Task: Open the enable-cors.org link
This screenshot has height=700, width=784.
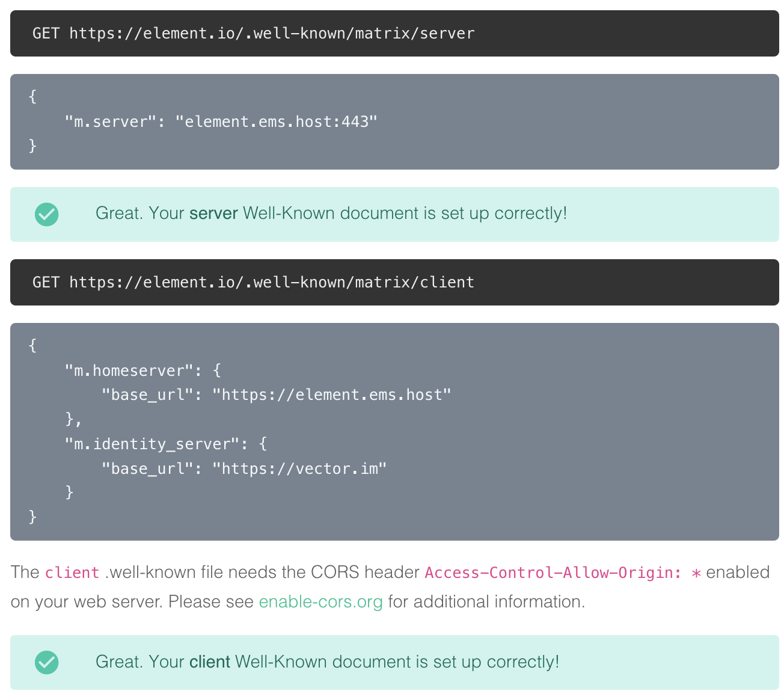Action: [320, 602]
